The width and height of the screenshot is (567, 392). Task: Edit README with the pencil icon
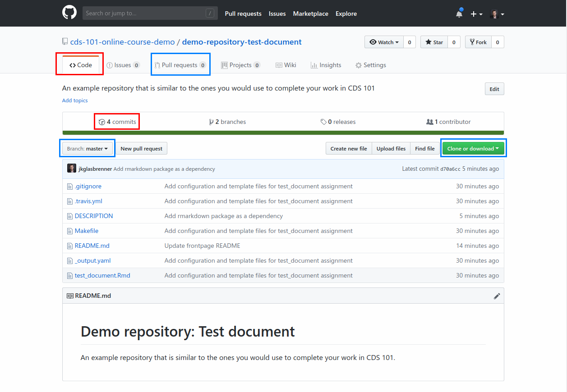pos(497,296)
